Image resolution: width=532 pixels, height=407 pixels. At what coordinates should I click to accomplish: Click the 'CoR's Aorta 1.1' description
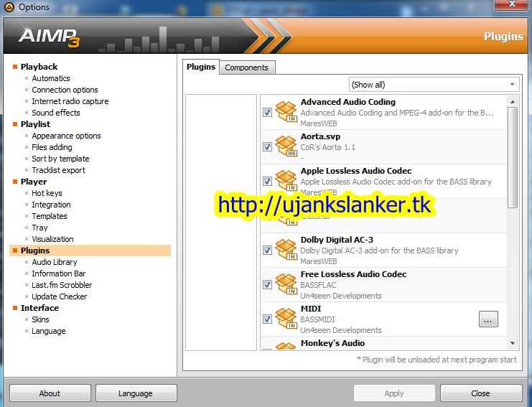[x=328, y=147]
